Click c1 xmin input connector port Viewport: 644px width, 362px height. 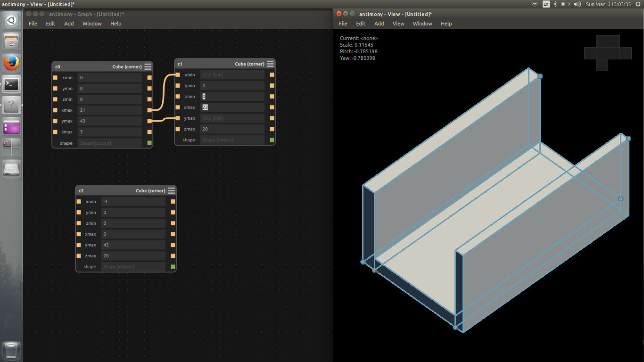pyautogui.click(x=178, y=75)
